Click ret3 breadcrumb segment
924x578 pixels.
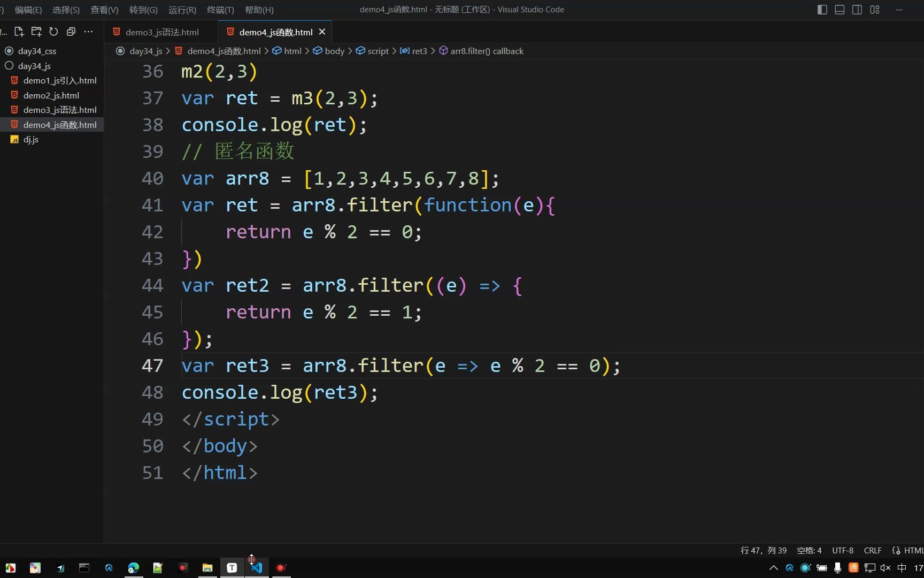pos(419,51)
